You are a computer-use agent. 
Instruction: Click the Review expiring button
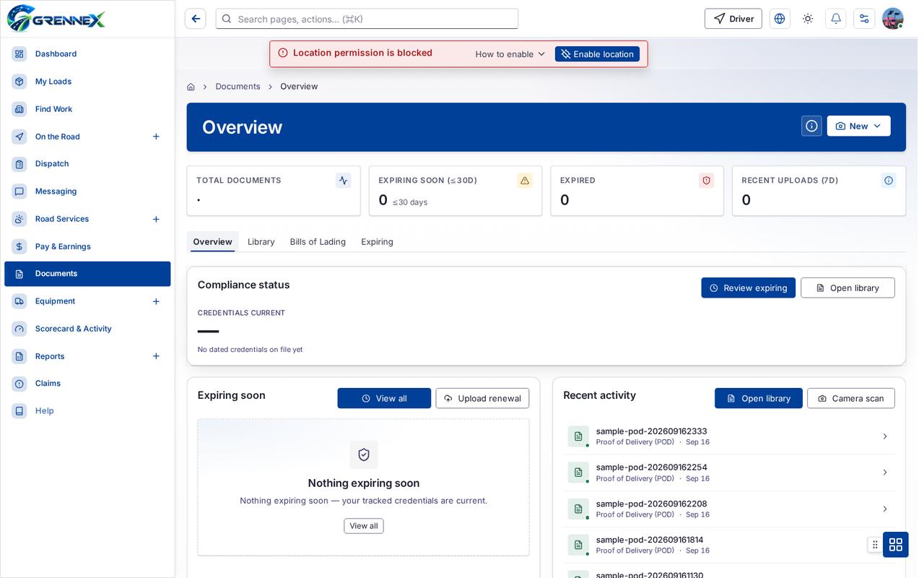tap(748, 288)
